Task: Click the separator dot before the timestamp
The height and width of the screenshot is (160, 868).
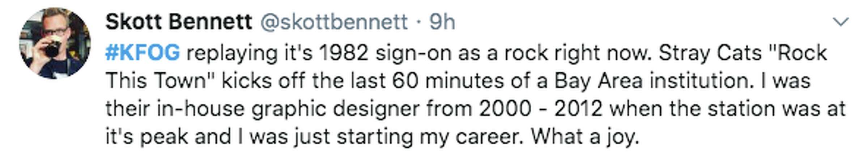Action: [x=418, y=22]
